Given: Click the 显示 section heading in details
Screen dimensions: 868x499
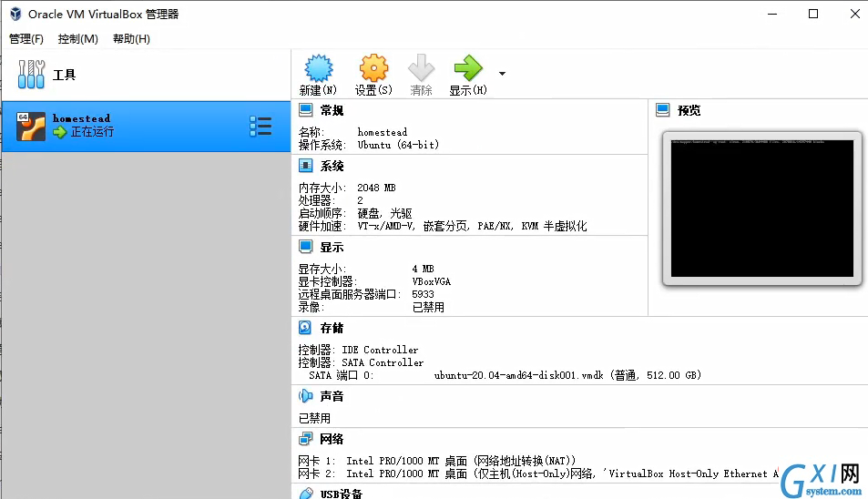Looking at the screenshot, I should [332, 248].
